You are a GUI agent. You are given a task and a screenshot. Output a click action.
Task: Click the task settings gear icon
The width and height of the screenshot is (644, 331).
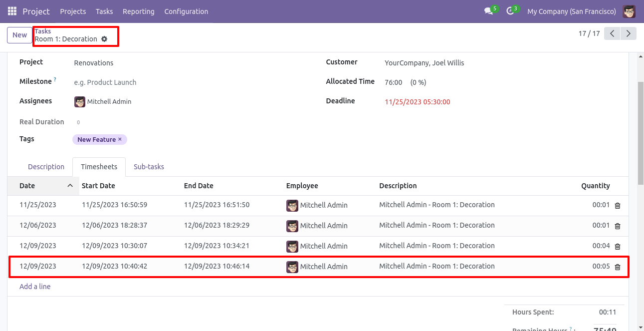(104, 39)
